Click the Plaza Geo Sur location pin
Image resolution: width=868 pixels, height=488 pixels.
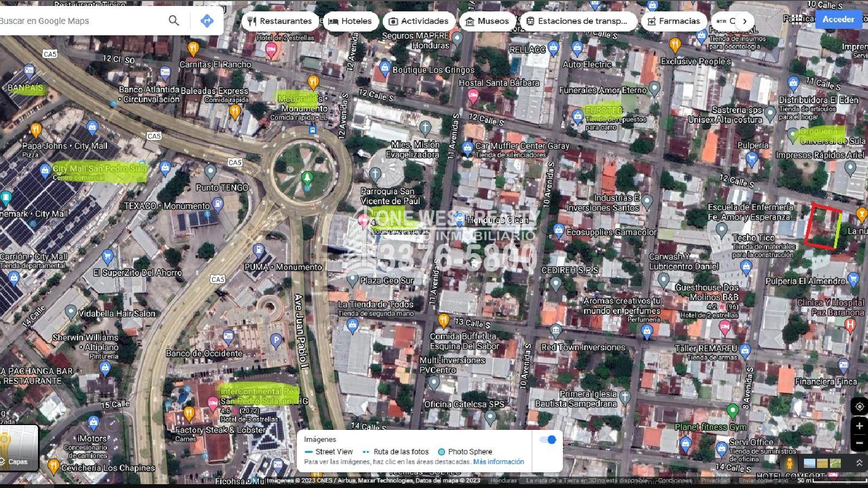click(352, 280)
